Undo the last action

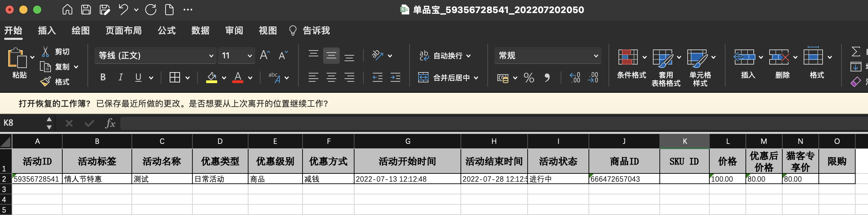point(123,9)
